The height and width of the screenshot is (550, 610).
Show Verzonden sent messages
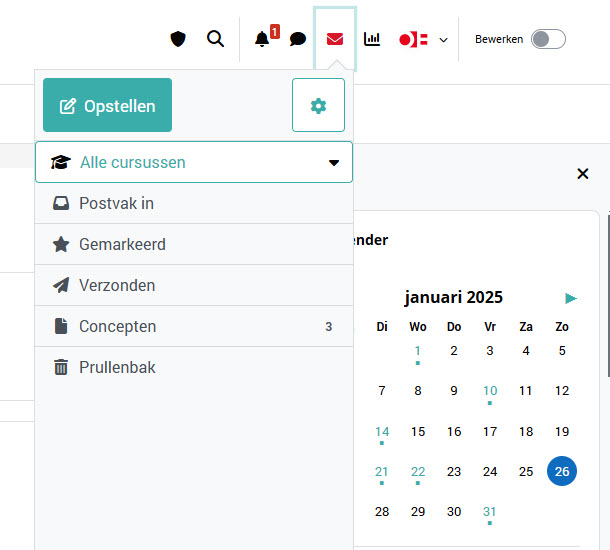click(x=117, y=286)
